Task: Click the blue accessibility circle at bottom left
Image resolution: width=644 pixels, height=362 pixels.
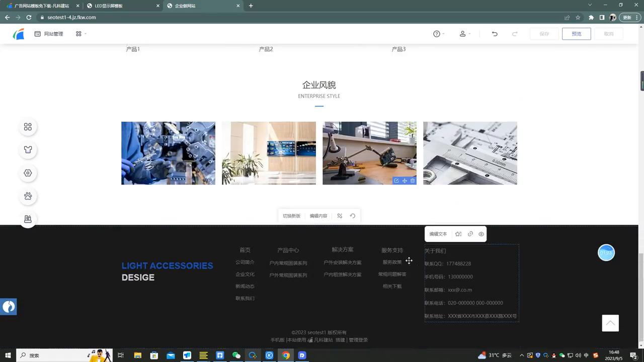Action: point(9,307)
